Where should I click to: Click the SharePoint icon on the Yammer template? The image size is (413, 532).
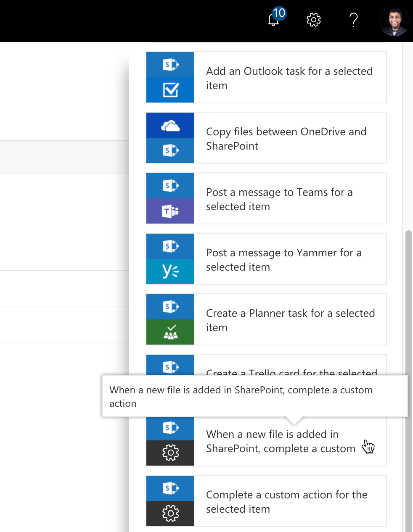(x=170, y=246)
